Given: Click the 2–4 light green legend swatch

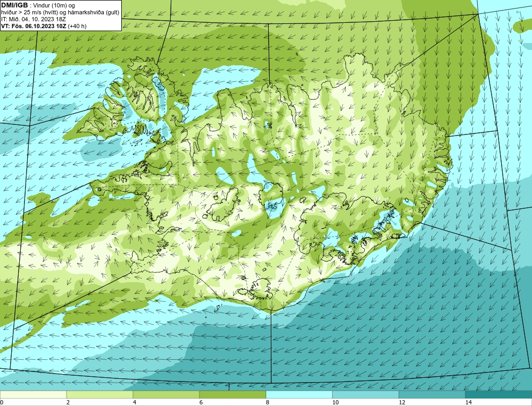Looking at the screenshot, I should (x=100, y=394).
